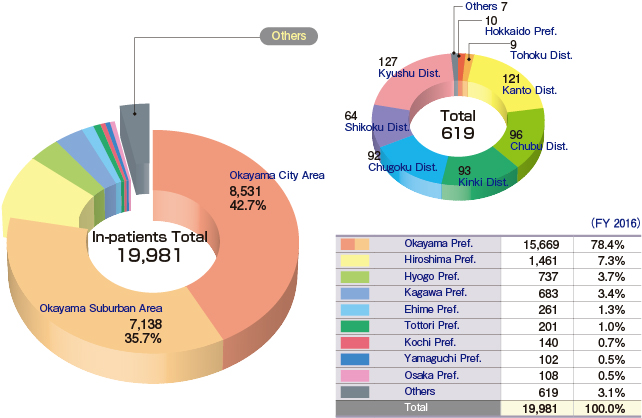The image size is (642, 418).
Task: Click the Okayama Suburban Area label
Action: click(x=101, y=308)
